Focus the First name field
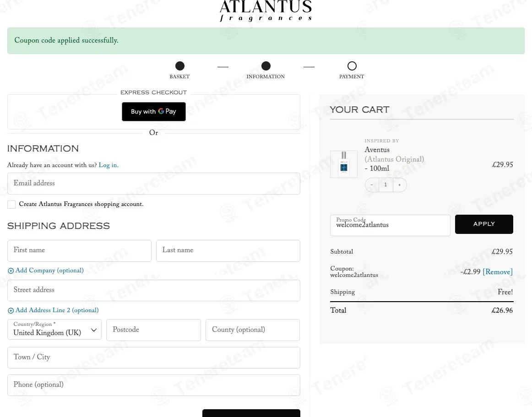 click(79, 251)
